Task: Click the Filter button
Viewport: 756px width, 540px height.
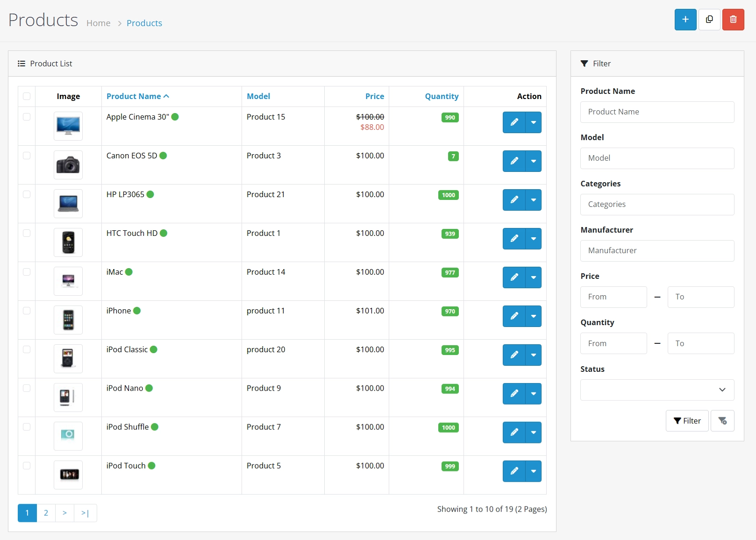Action: tap(687, 421)
